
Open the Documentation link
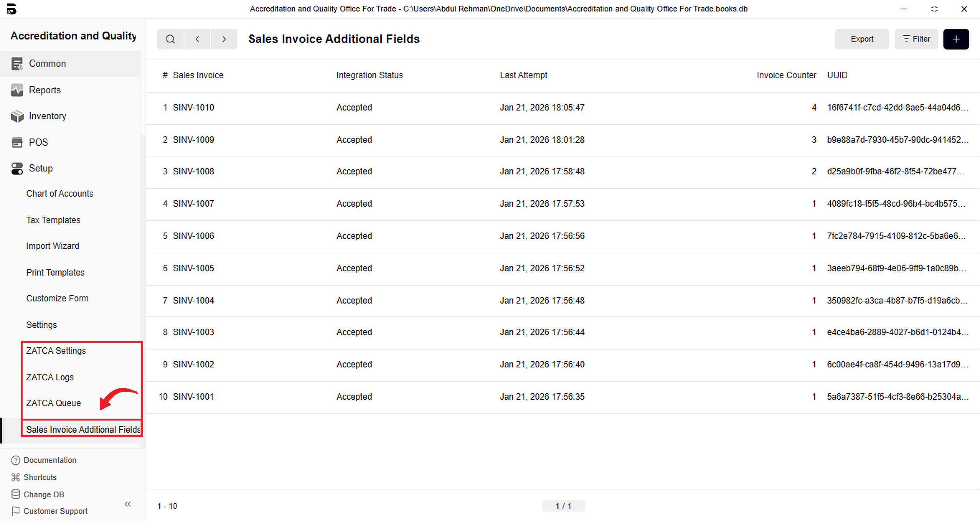point(50,460)
